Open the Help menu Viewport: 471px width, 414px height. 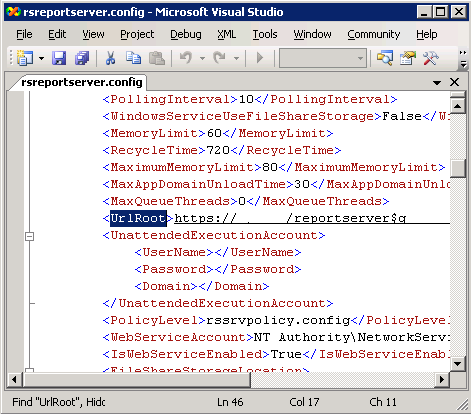tap(427, 34)
